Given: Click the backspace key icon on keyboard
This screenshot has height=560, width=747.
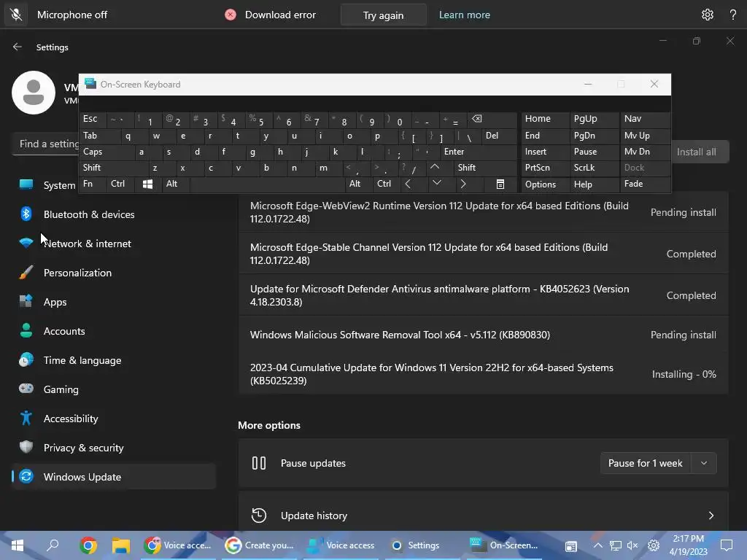Looking at the screenshot, I should pyautogui.click(x=492, y=119).
